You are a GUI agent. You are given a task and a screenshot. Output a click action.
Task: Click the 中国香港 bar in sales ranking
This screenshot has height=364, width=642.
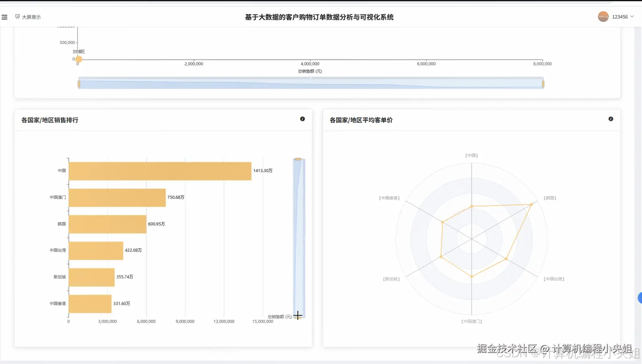point(90,304)
